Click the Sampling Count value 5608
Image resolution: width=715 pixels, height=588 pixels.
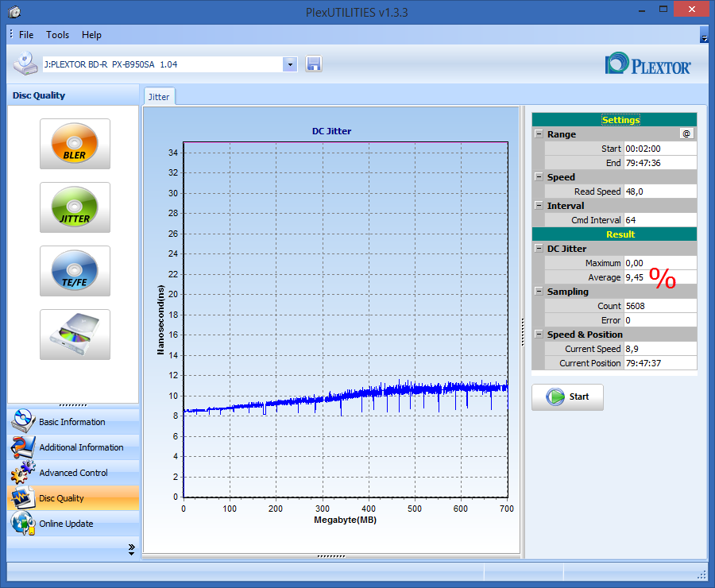click(660, 306)
